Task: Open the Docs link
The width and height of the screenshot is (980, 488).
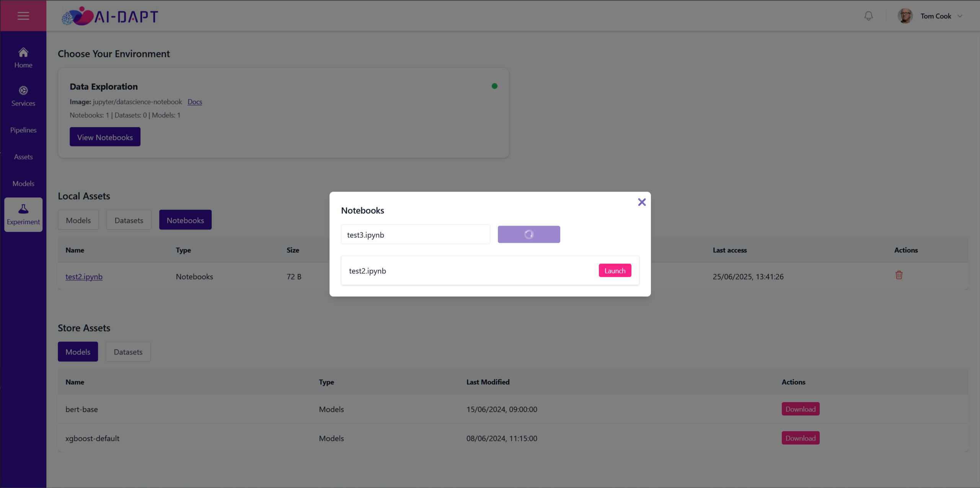Action: click(195, 102)
